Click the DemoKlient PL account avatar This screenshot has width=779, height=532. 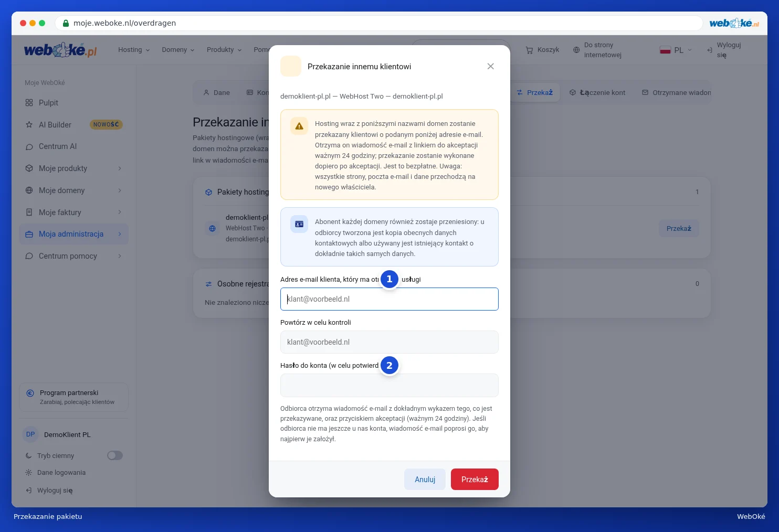(x=30, y=434)
